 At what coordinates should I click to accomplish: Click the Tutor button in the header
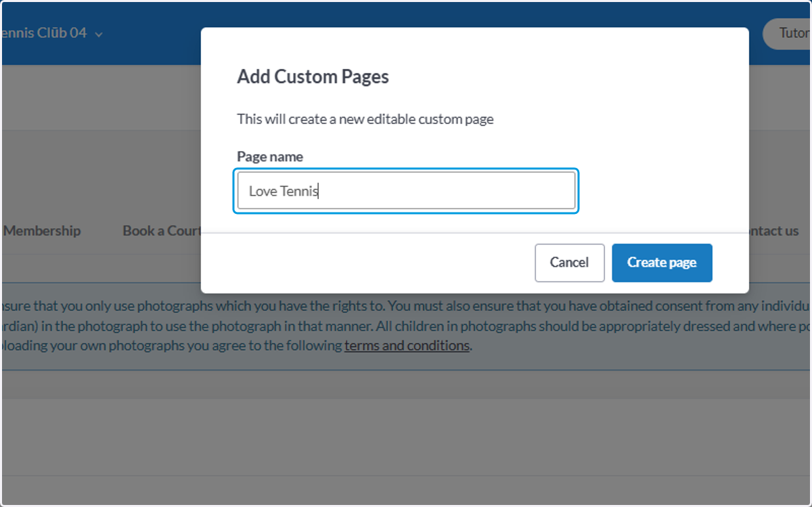tap(788, 33)
